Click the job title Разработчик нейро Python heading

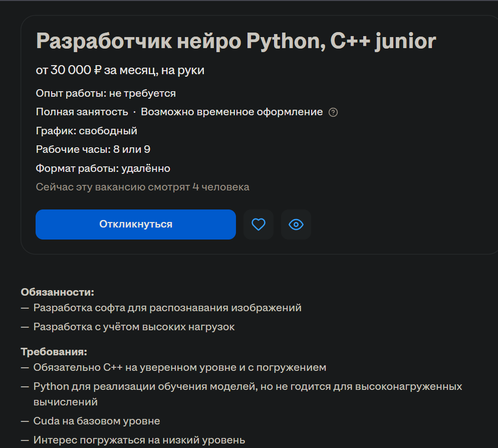(x=236, y=41)
